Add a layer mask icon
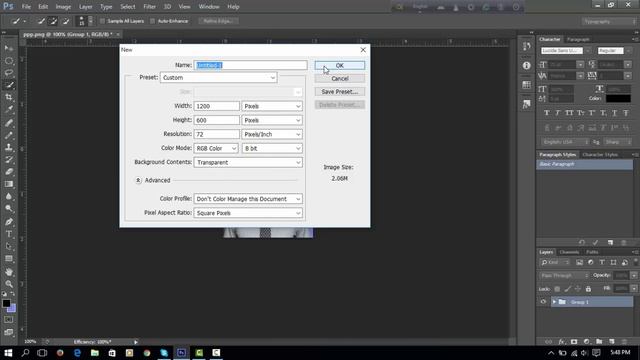The height and width of the screenshot is (360, 640). tap(574, 342)
